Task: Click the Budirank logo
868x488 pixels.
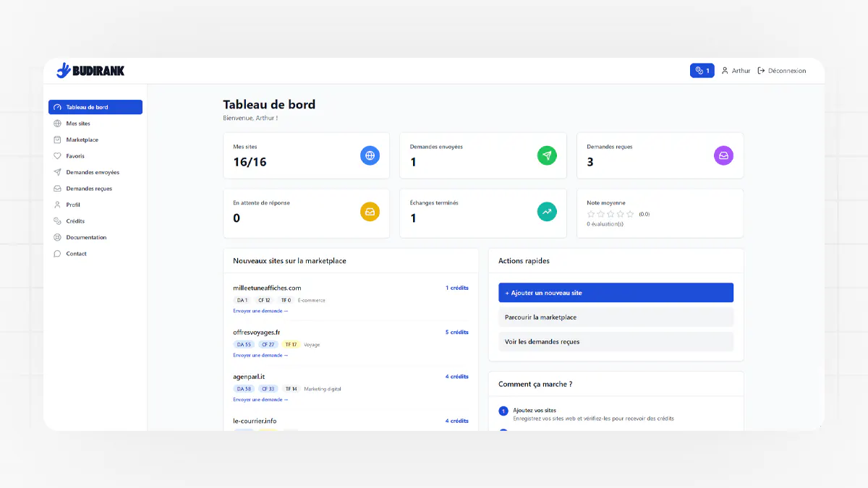Action: pos(90,70)
